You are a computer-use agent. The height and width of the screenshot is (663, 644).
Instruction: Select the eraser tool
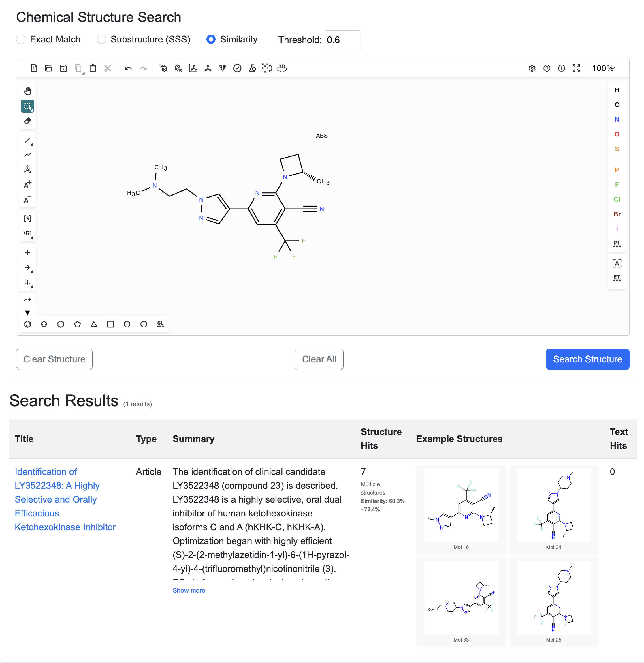[x=28, y=121]
